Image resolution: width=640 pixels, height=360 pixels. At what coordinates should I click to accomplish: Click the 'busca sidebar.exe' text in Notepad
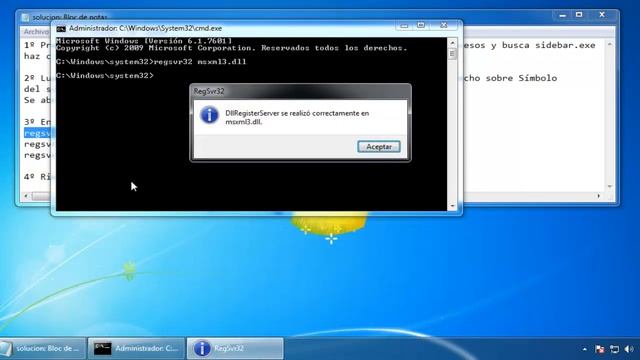pyautogui.click(x=549, y=45)
